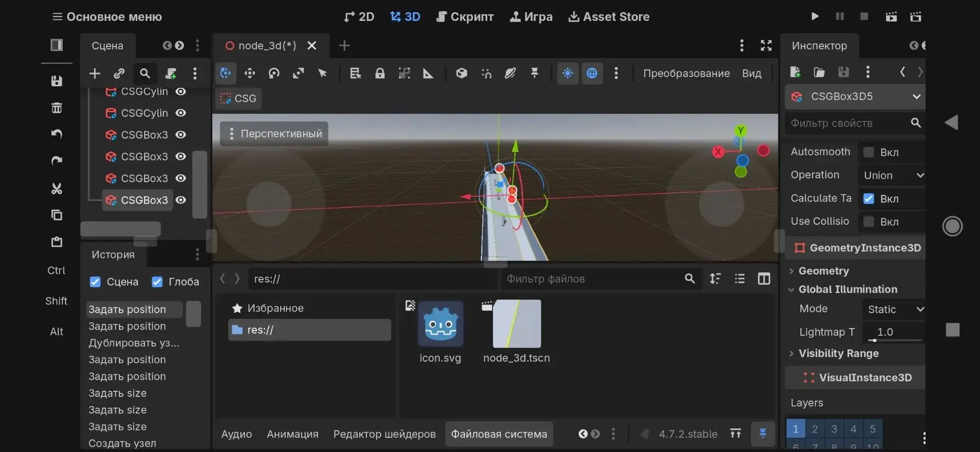Open the Преобразование menu
The width and height of the screenshot is (980, 452).
[x=686, y=73]
